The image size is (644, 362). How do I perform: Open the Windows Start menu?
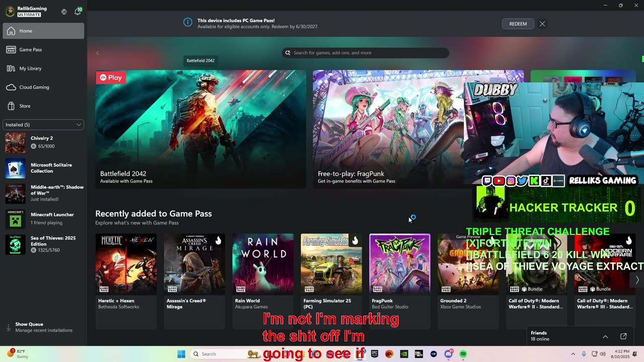point(181,354)
